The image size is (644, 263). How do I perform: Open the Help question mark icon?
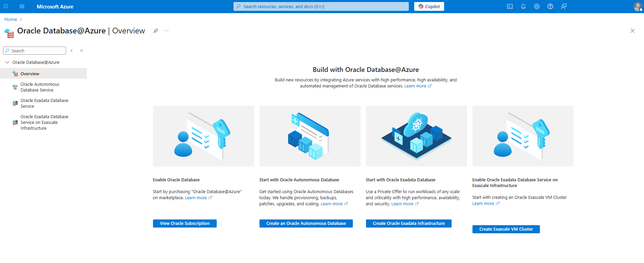point(550,6)
